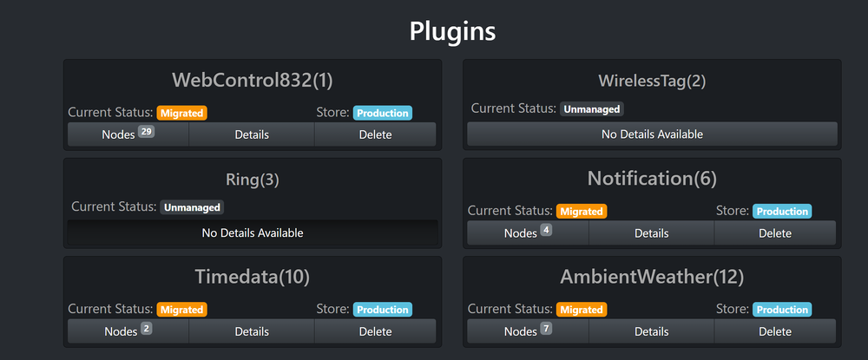This screenshot has width=868, height=360.
Task: View Details of WebControl832 plugin
Action: 252,134
